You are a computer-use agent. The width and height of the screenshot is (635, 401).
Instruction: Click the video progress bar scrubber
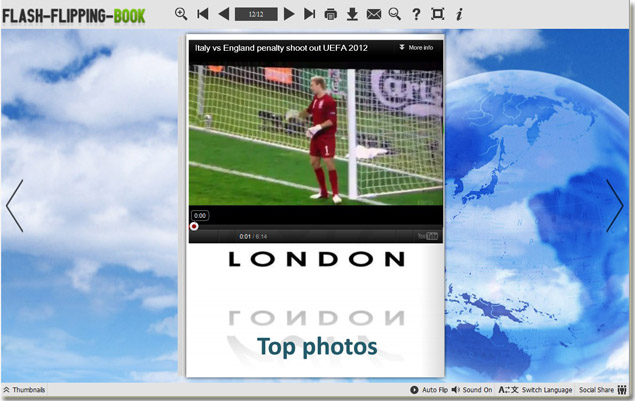[x=194, y=226]
